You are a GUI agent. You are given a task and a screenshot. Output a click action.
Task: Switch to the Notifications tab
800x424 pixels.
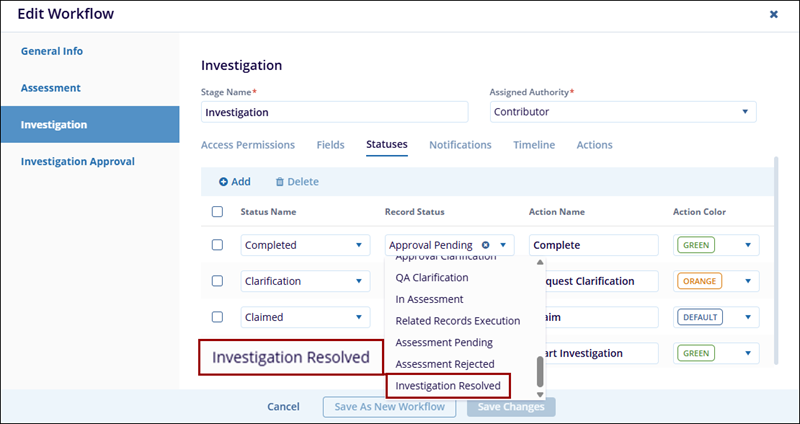pyautogui.click(x=460, y=145)
